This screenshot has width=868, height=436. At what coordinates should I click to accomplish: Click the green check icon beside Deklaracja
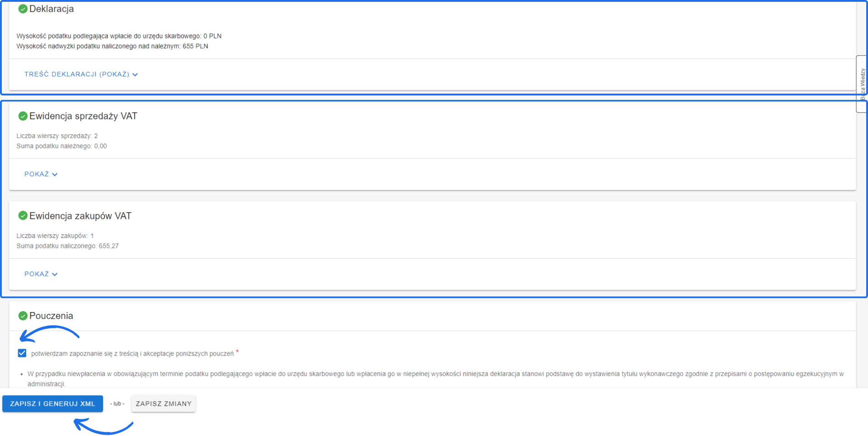coord(23,9)
